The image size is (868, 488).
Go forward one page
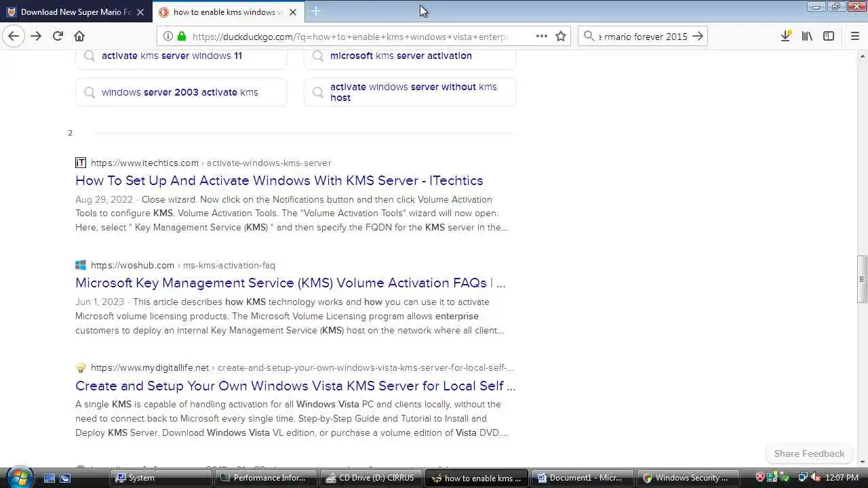point(36,37)
